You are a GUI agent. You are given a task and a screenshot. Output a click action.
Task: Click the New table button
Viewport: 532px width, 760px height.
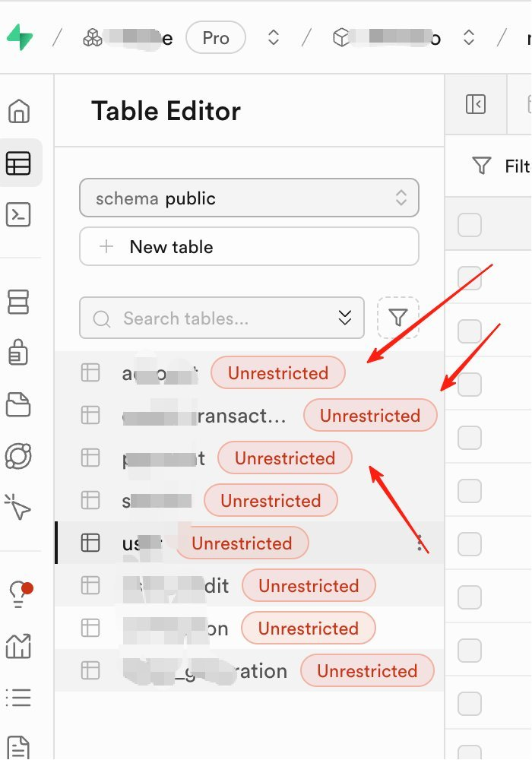coord(249,247)
